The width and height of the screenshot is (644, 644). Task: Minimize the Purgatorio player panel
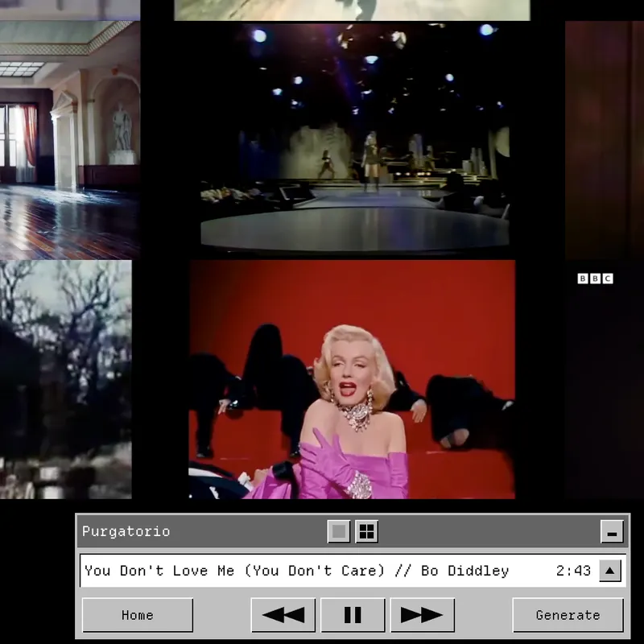click(612, 531)
